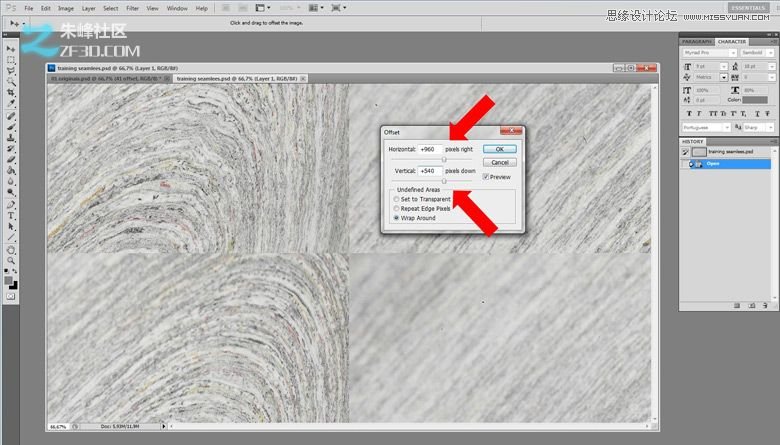
Task: Select the Spot Healing Brush tool
Action: (x=10, y=116)
